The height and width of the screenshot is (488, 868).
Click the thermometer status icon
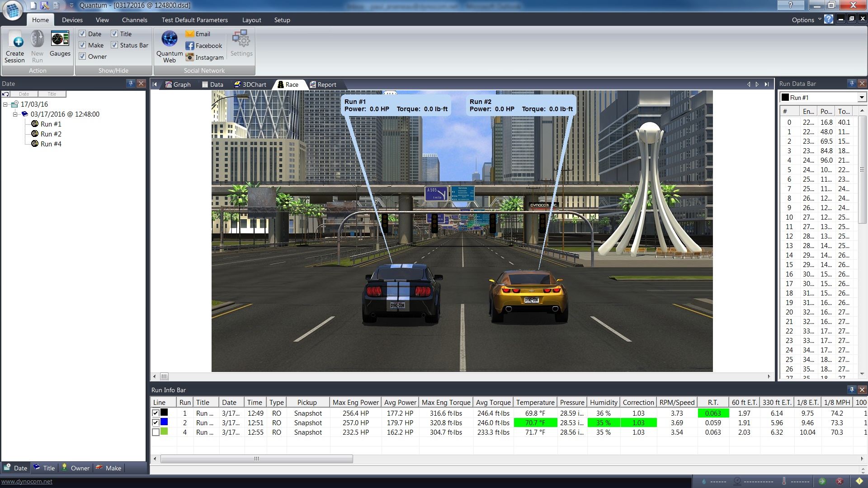pyautogui.click(x=784, y=482)
